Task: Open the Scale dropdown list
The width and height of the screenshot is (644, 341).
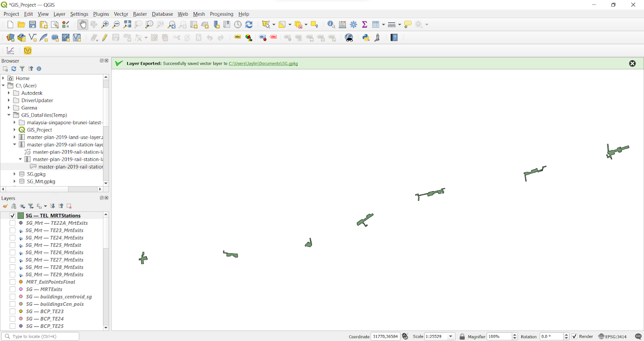Action: click(451, 337)
